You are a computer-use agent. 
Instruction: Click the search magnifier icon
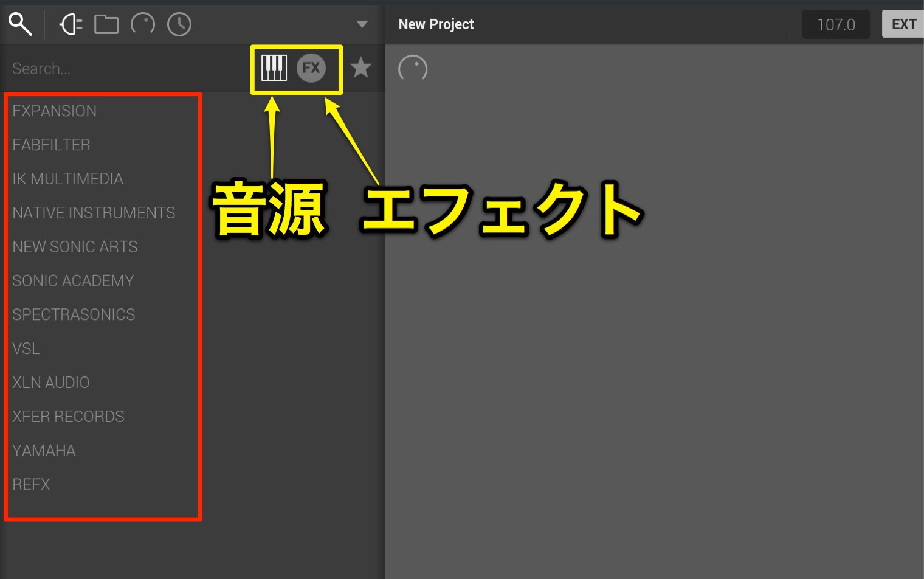pyautogui.click(x=20, y=24)
